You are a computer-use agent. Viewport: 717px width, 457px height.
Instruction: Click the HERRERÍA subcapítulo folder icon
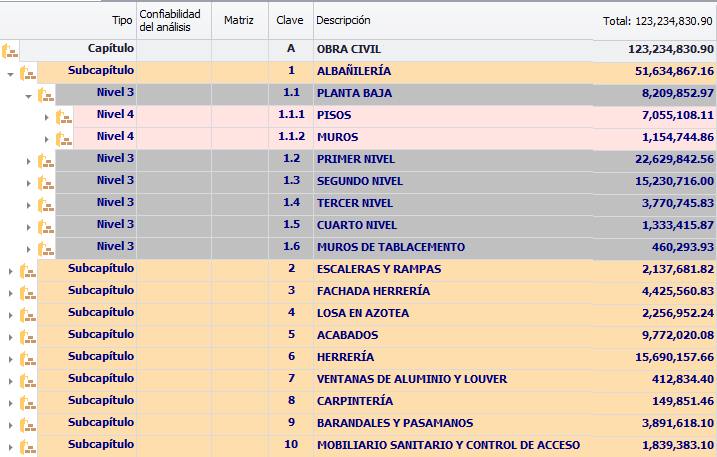point(27,358)
